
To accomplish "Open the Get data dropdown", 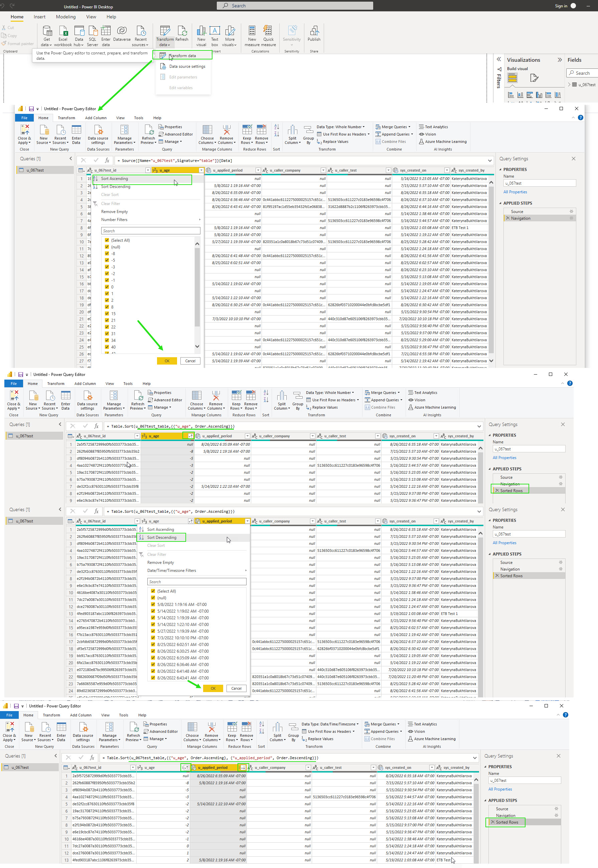I will tap(47, 36).
